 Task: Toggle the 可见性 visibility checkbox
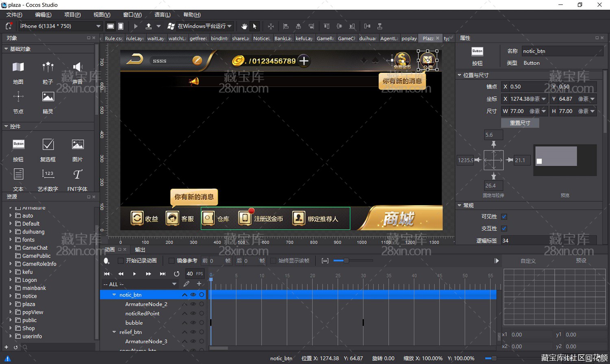point(504,217)
